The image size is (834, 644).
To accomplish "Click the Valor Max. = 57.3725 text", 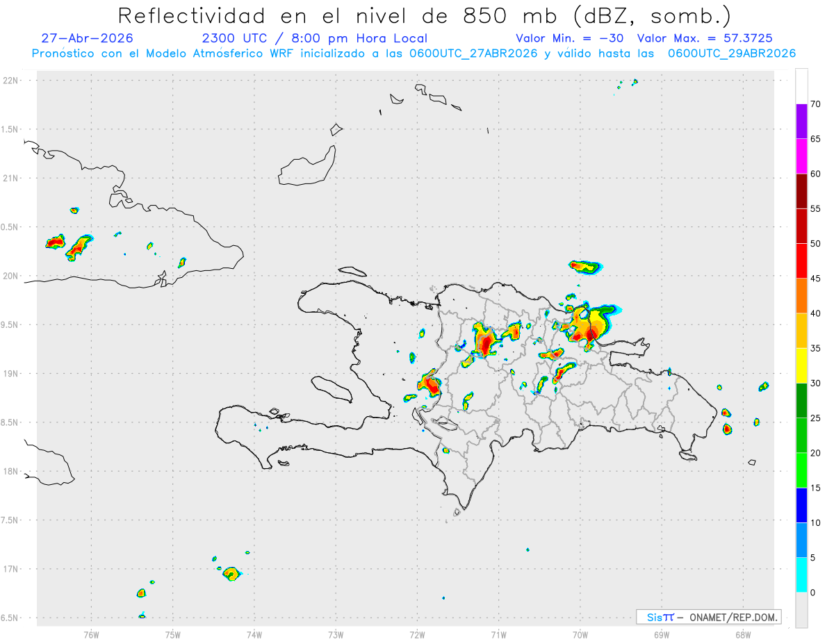I will tap(705, 38).
